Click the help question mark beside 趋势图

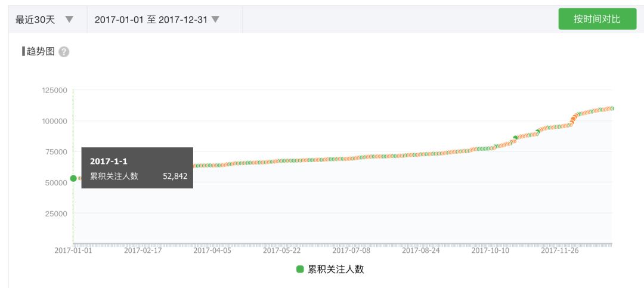coord(64,52)
